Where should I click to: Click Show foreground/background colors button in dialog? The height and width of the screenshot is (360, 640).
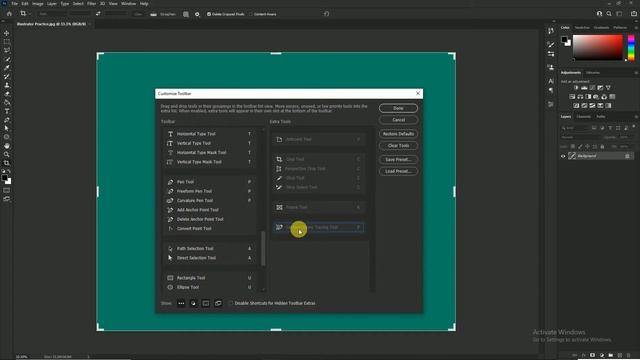point(193,303)
